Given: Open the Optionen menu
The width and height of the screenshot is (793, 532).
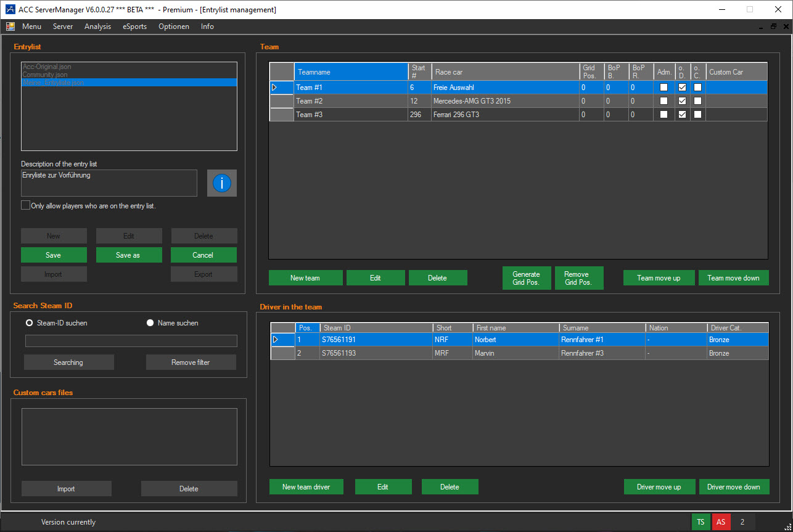Looking at the screenshot, I should point(173,27).
